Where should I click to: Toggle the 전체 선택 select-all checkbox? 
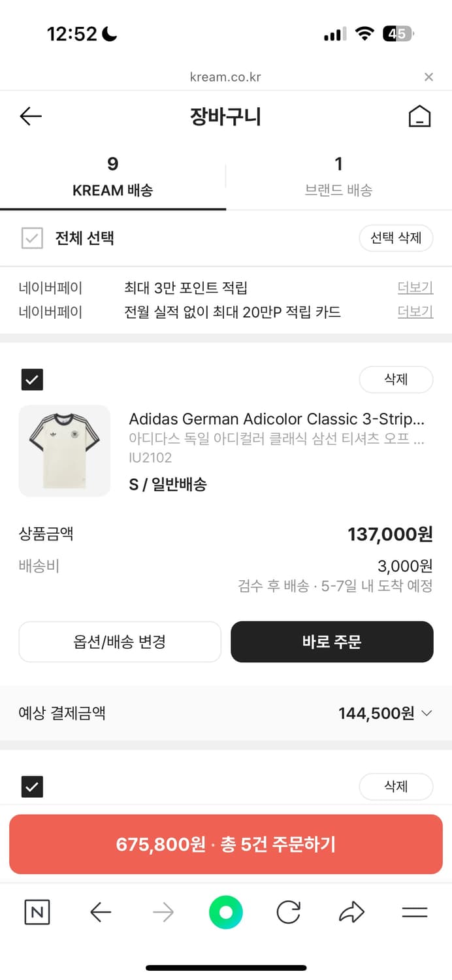coord(32,238)
